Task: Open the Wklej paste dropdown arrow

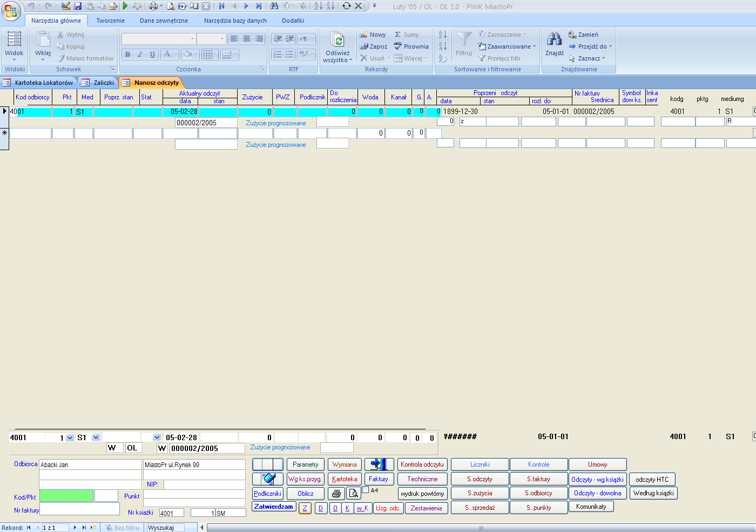Action: pyautogui.click(x=43, y=58)
